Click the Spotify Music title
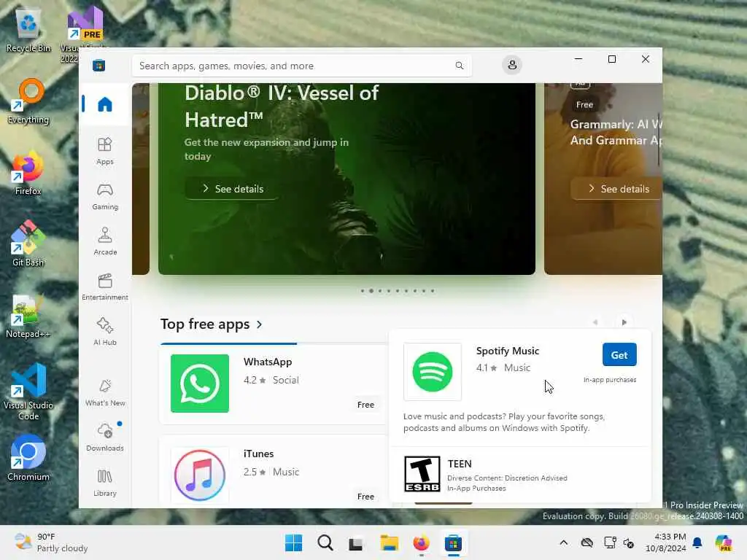The image size is (747, 560). tap(508, 351)
